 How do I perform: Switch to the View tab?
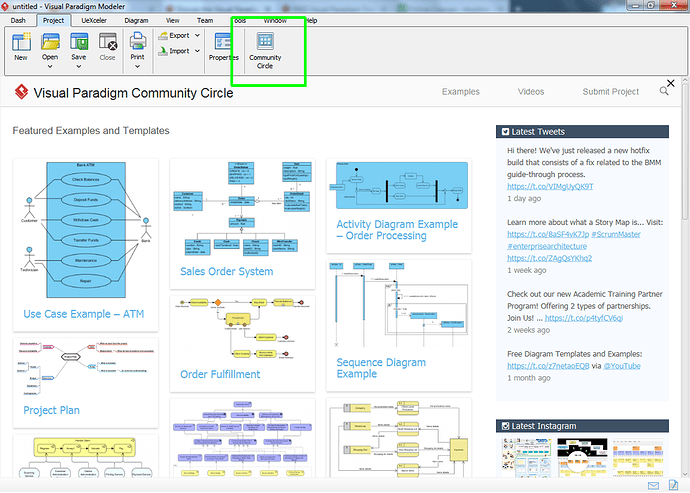(172, 21)
